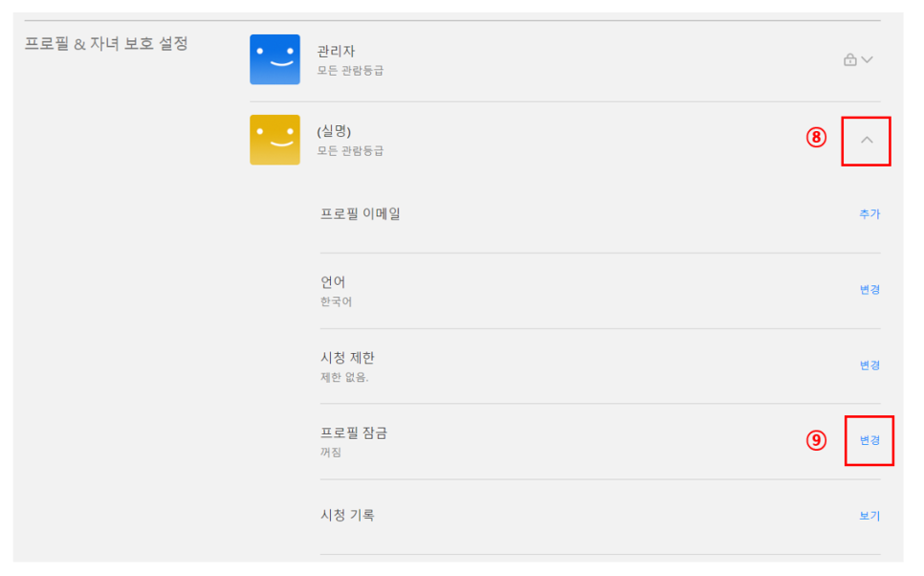Click the lock icon on 관리자 row
This screenshot has width=924, height=576.
(x=849, y=60)
